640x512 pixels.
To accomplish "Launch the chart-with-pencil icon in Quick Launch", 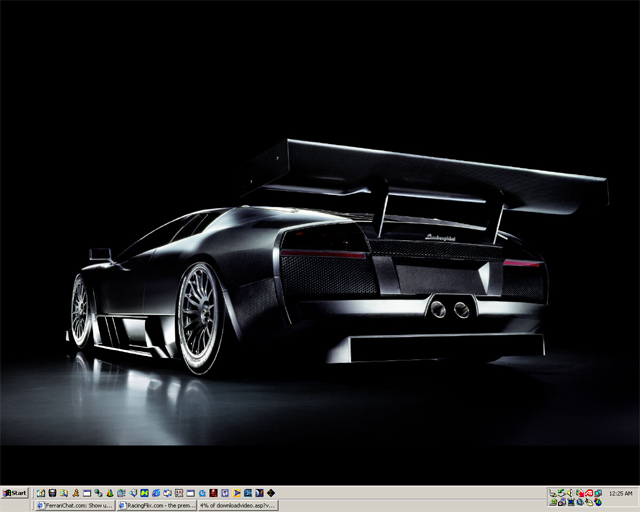I will [41, 493].
